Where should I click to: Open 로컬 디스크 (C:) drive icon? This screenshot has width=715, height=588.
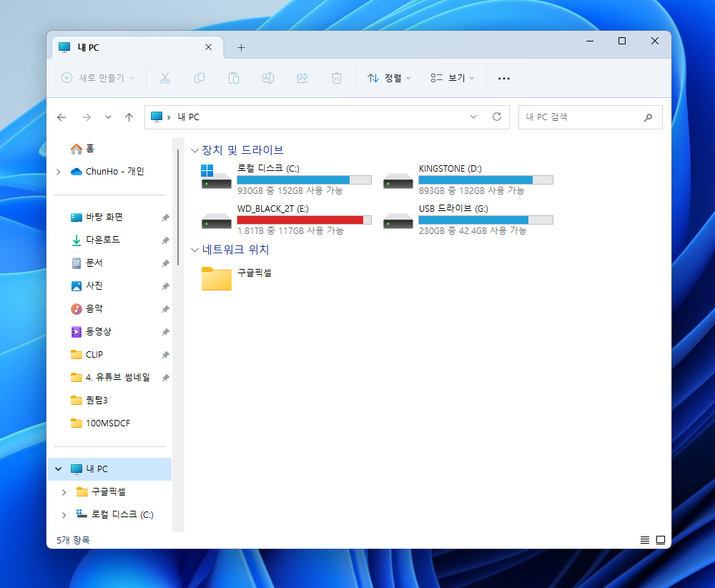(216, 177)
